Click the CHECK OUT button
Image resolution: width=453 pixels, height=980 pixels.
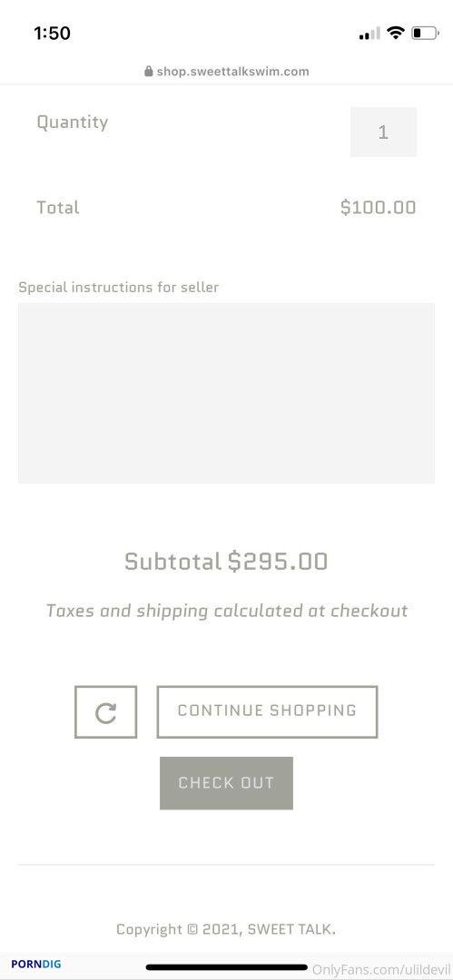(x=227, y=783)
